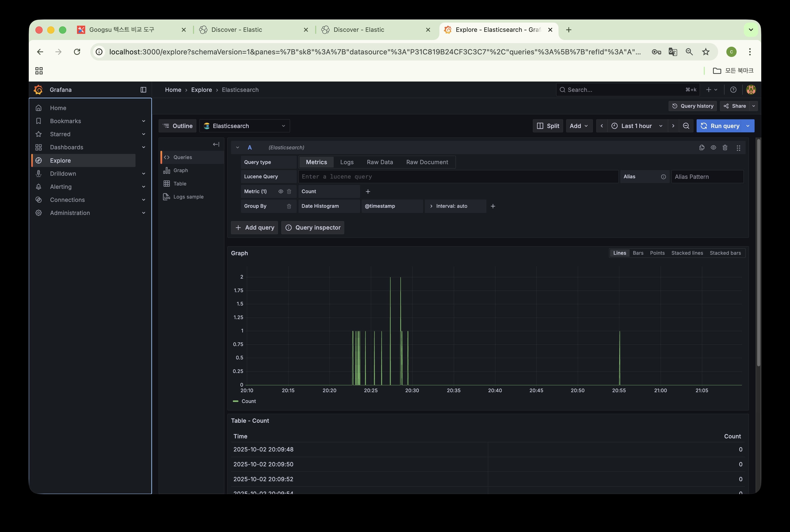
Task: Collapse query row A chevron
Action: pyautogui.click(x=238, y=147)
